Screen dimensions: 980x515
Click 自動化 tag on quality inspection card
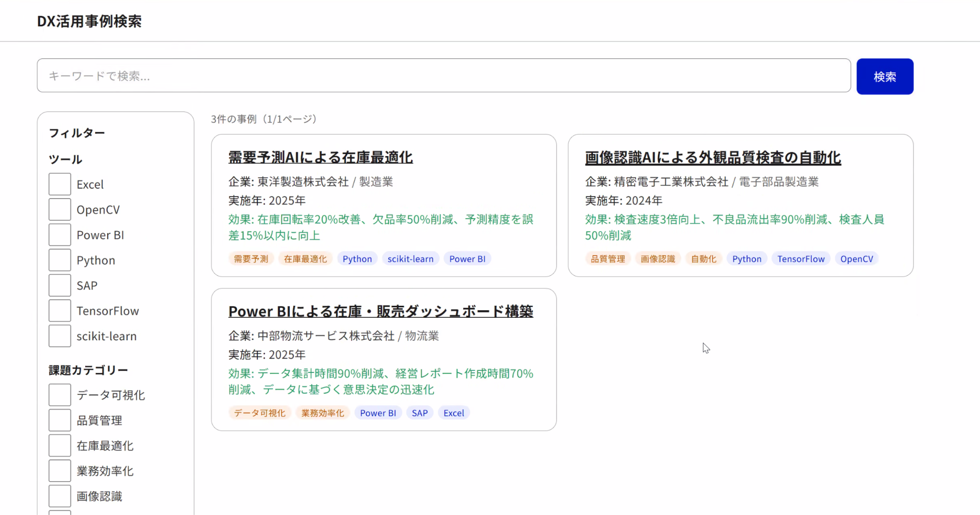click(x=703, y=259)
